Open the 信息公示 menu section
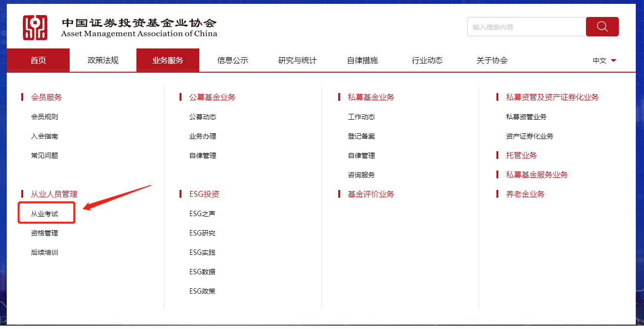 pyautogui.click(x=232, y=60)
